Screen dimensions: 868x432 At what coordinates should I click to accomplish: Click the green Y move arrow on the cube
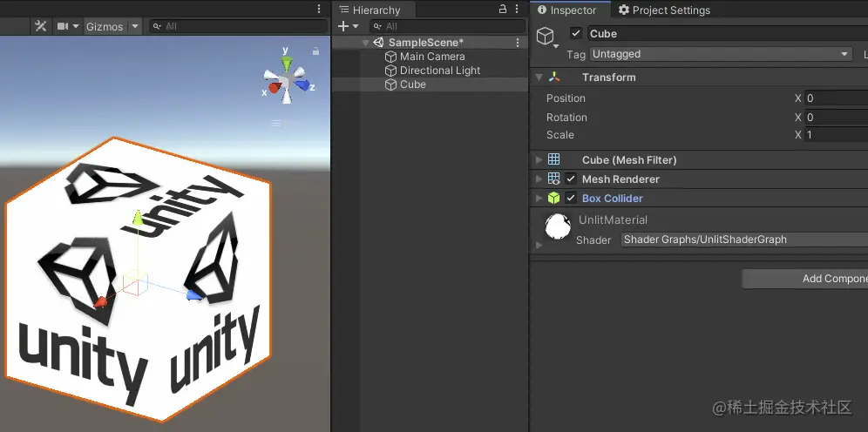pyautogui.click(x=138, y=218)
